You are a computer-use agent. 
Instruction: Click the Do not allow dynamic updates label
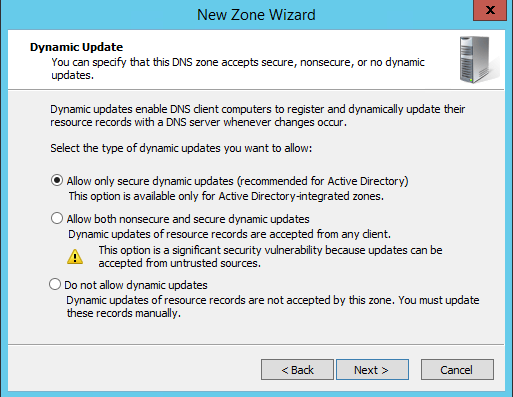tap(136, 285)
